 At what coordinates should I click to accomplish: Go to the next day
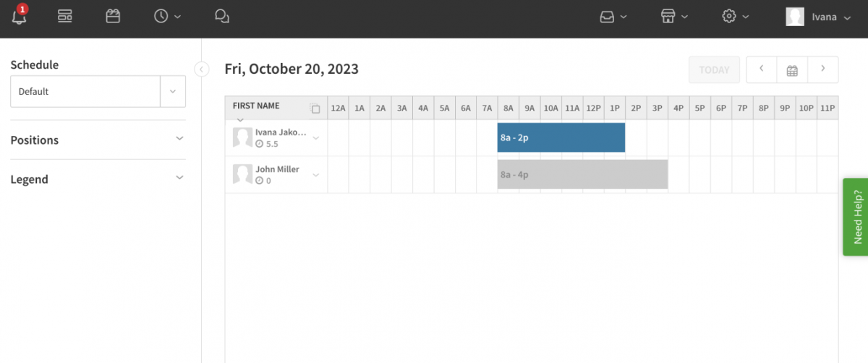(x=822, y=69)
